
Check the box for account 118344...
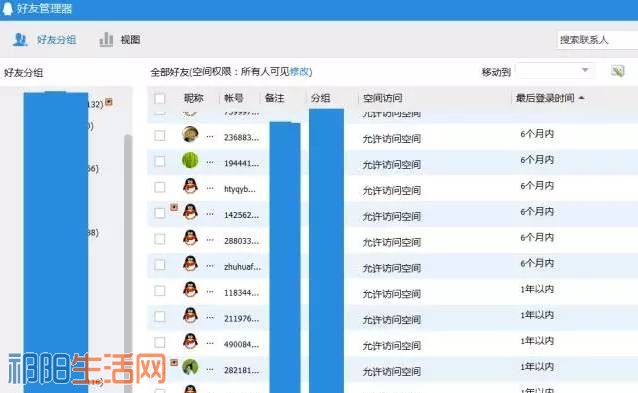pyautogui.click(x=160, y=291)
